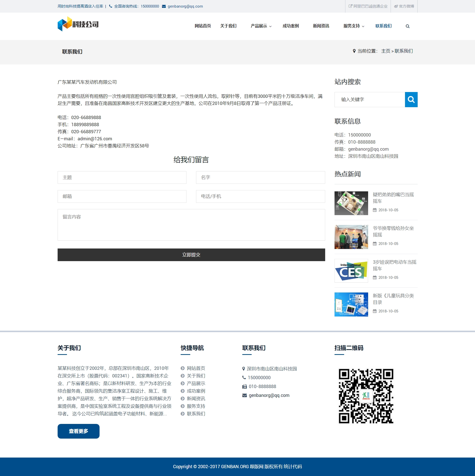Click the 主页 breadcrumb link

pos(386,51)
